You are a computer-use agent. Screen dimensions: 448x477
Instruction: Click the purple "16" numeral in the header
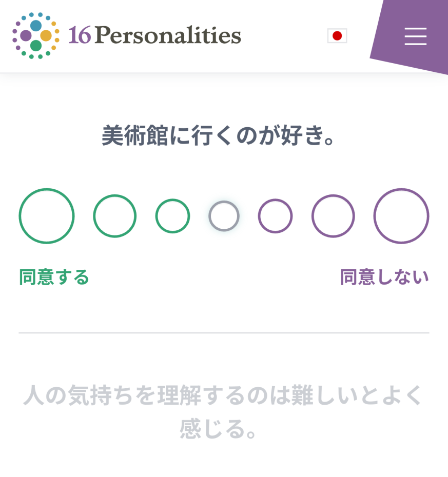coord(80,35)
